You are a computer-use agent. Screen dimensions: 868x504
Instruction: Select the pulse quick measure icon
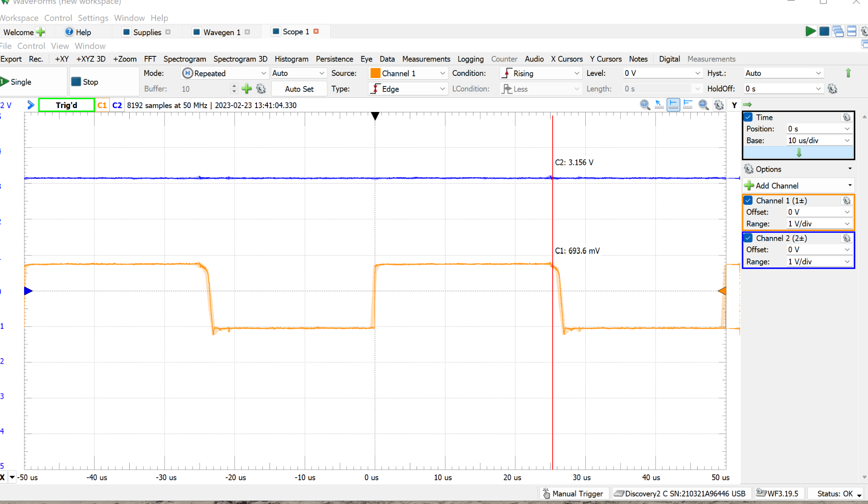point(688,105)
